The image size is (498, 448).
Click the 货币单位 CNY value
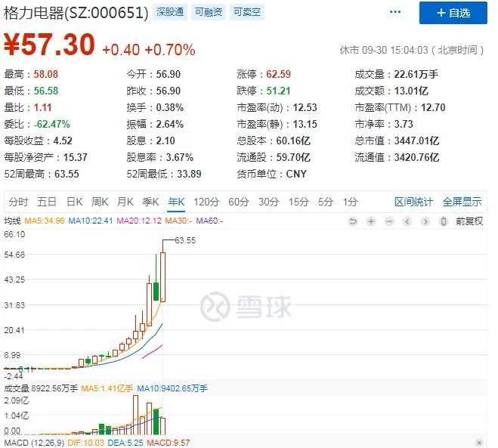(x=296, y=174)
